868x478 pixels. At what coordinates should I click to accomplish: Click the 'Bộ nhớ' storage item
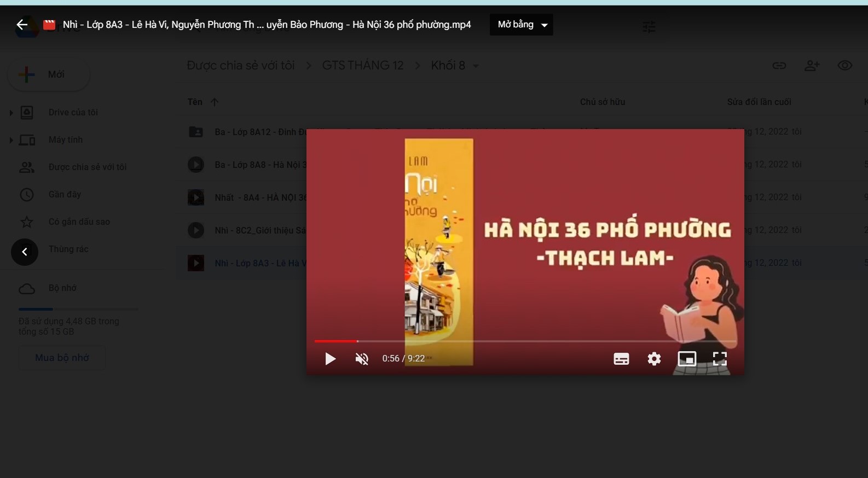tap(62, 288)
